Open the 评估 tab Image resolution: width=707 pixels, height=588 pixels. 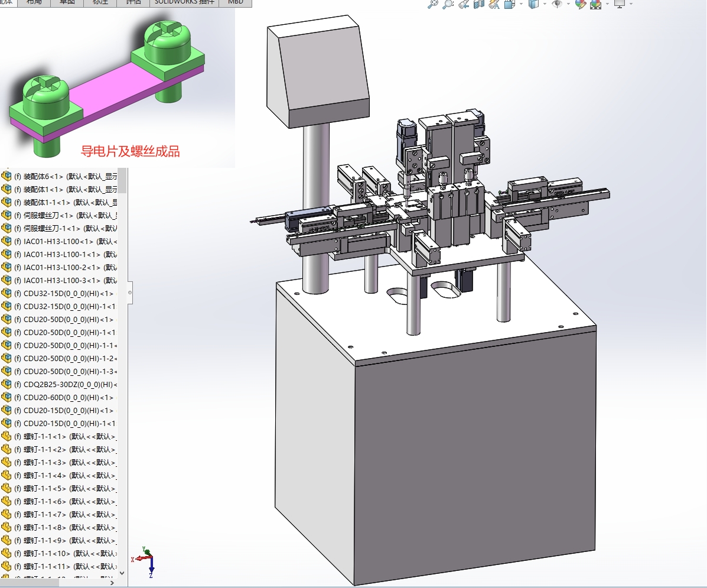[x=133, y=3]
